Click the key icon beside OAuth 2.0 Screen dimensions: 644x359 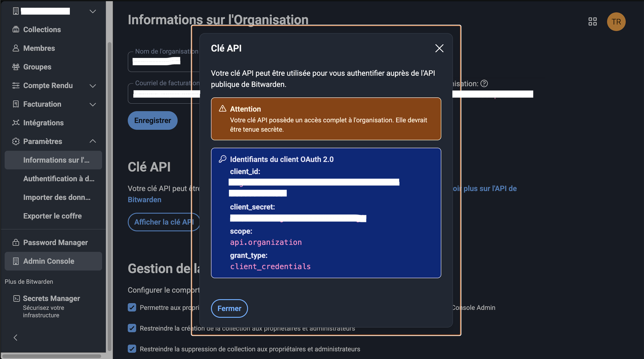point(223,159)
